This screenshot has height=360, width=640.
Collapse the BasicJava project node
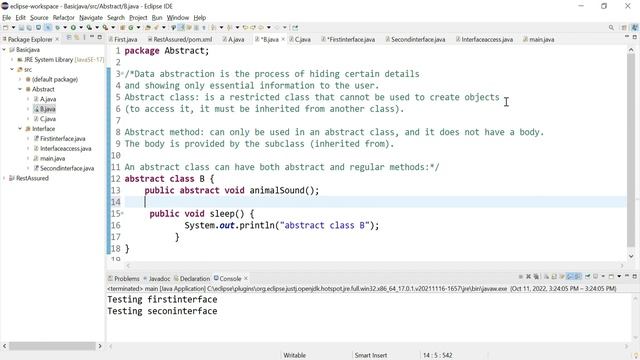[4, 49]
